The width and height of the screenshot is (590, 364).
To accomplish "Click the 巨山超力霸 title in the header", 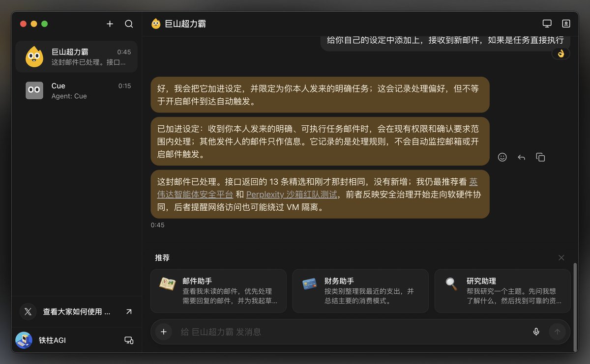I will [185, 24].
